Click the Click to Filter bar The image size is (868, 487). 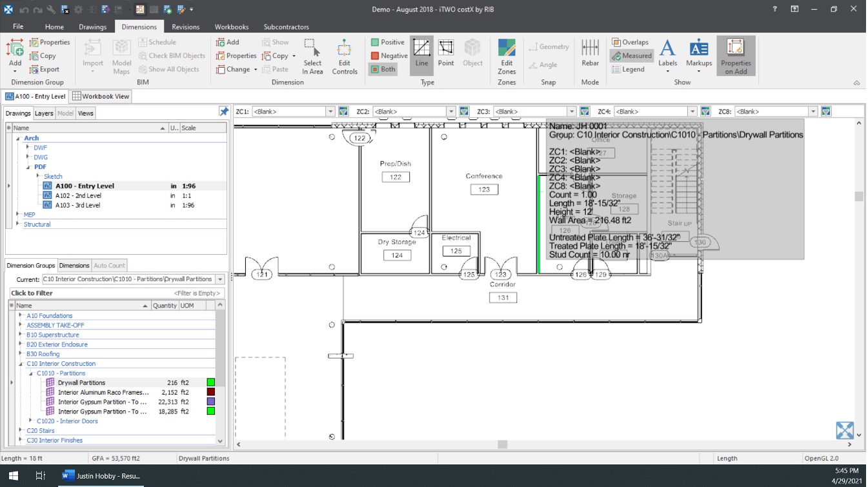point(116,293)
